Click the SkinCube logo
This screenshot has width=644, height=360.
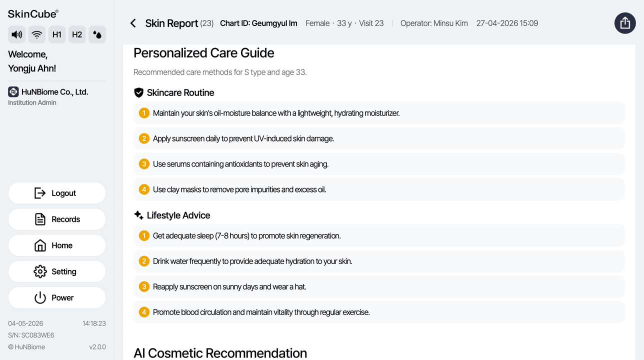(33, 14)
